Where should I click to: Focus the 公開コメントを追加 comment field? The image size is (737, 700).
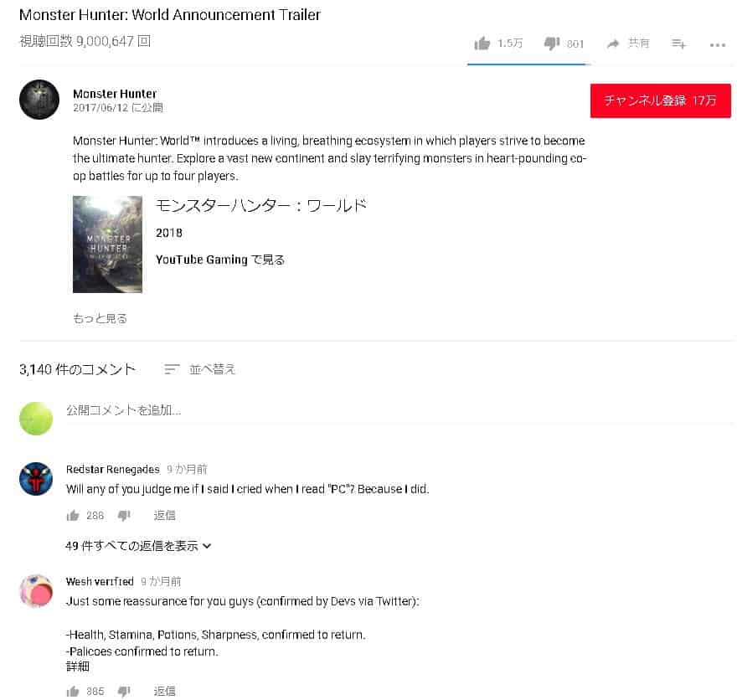pyautogui.click(x=399, y=410)
